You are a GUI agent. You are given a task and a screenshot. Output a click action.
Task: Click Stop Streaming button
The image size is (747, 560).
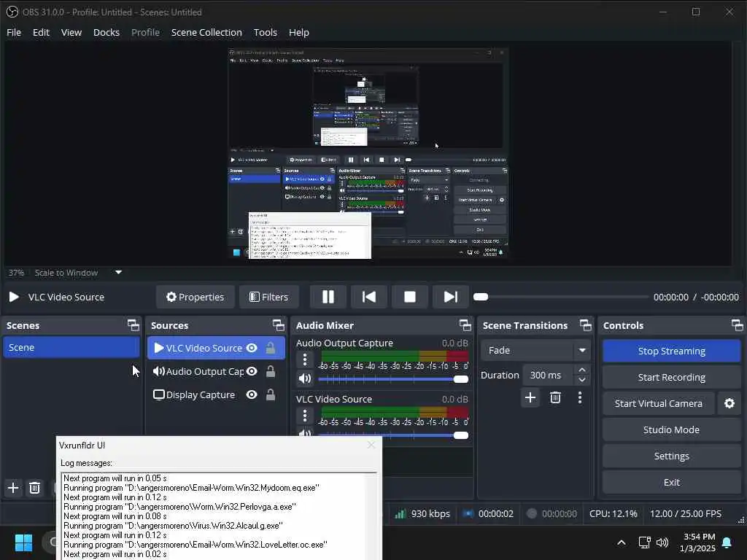(672, 351)
